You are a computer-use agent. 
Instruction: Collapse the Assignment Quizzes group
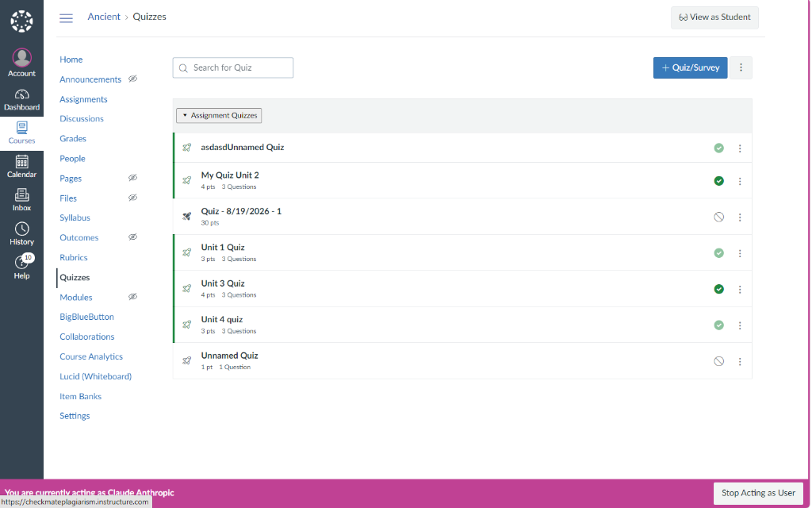tap(219, 116)
